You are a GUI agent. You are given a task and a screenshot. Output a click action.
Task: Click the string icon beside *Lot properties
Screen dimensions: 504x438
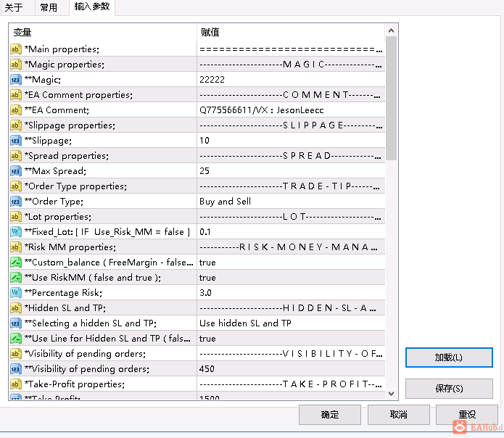pos(15,217)
